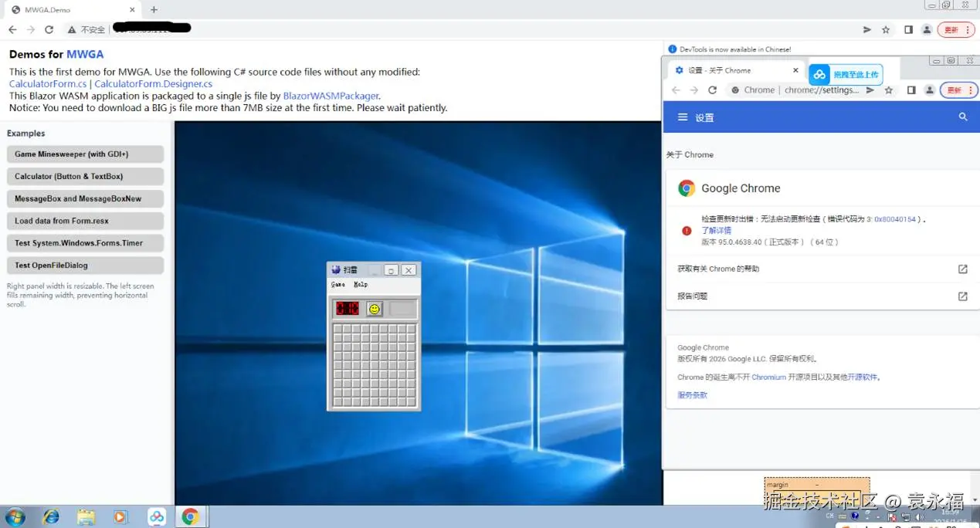
Task: Start the Test System.Windows.Forms.Timer example
Action: (85, 243)
